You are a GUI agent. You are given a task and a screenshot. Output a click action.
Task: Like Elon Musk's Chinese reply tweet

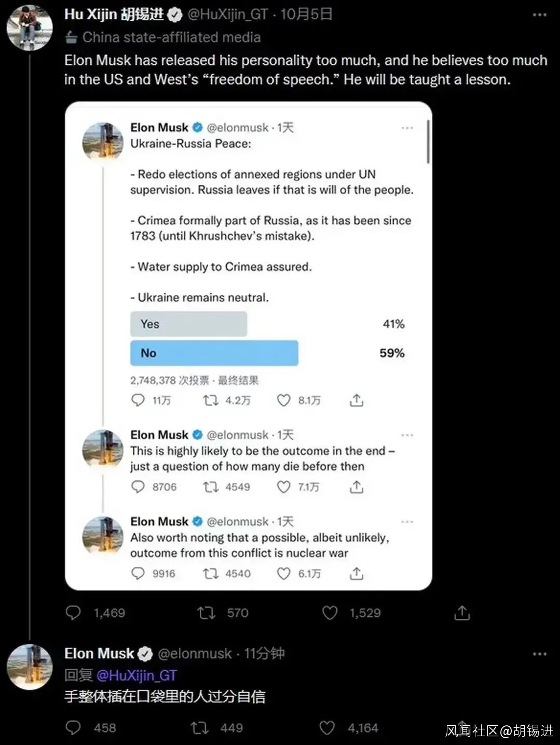pos(327,728)
